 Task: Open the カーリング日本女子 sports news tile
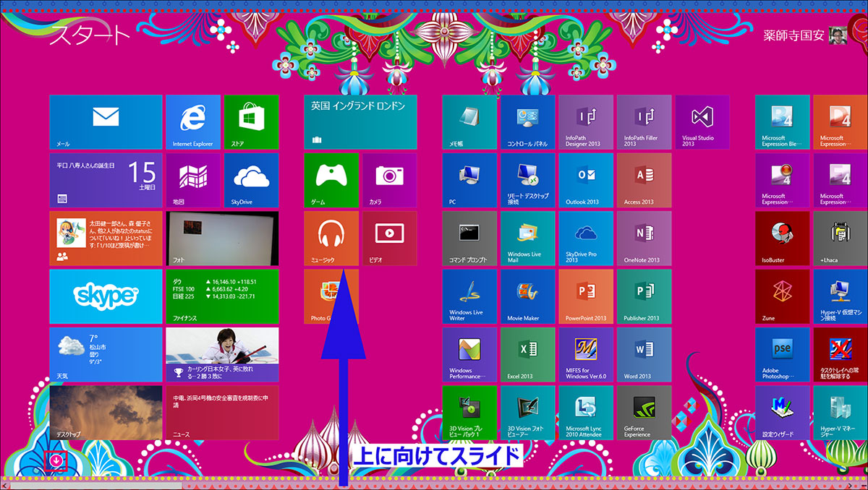(222, 354)
